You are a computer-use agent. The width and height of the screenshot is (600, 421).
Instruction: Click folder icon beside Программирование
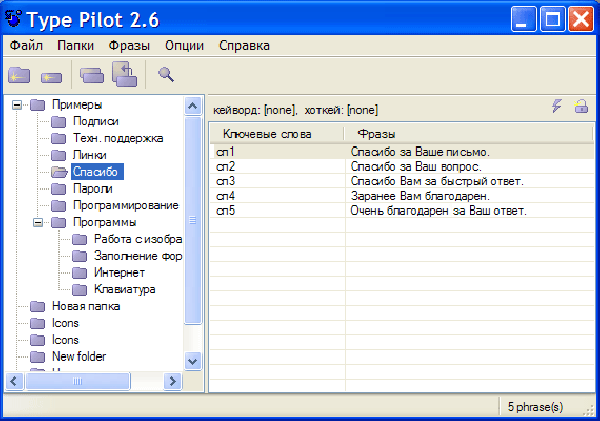(59, 206)
